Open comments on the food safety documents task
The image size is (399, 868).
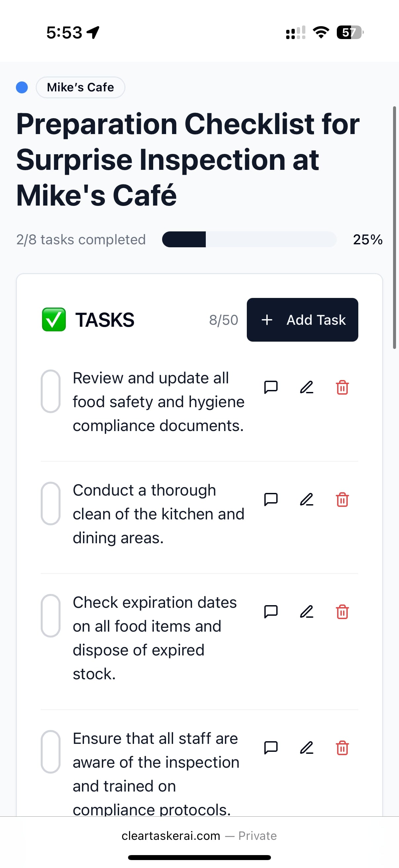[x=271, y=388]
